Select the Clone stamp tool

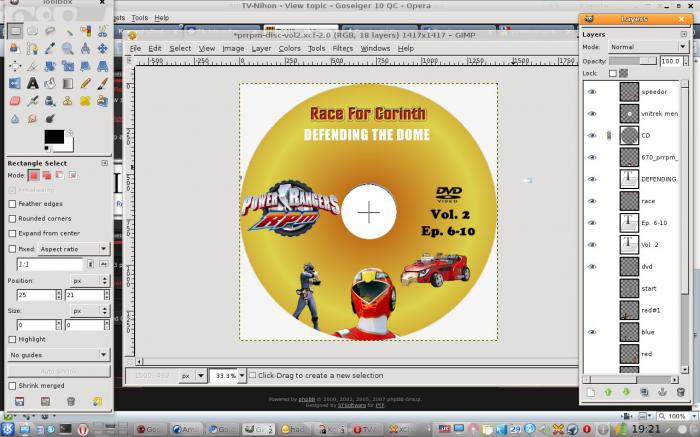coord(67,101)
